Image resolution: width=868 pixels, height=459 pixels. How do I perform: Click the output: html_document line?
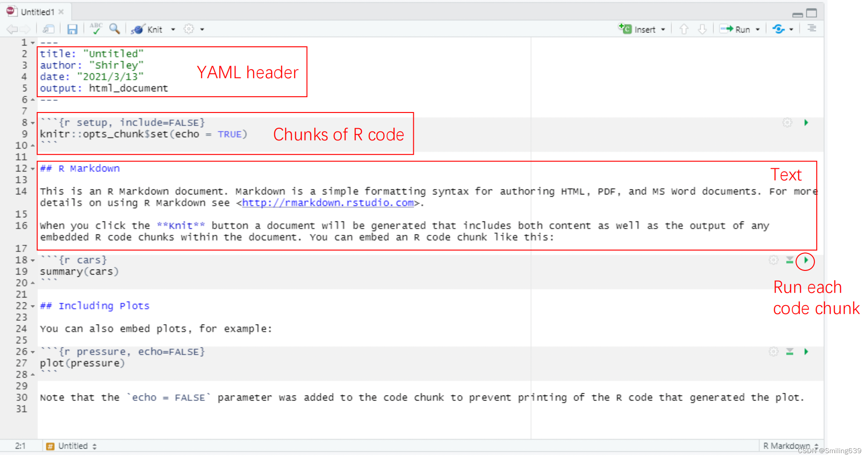104,88
